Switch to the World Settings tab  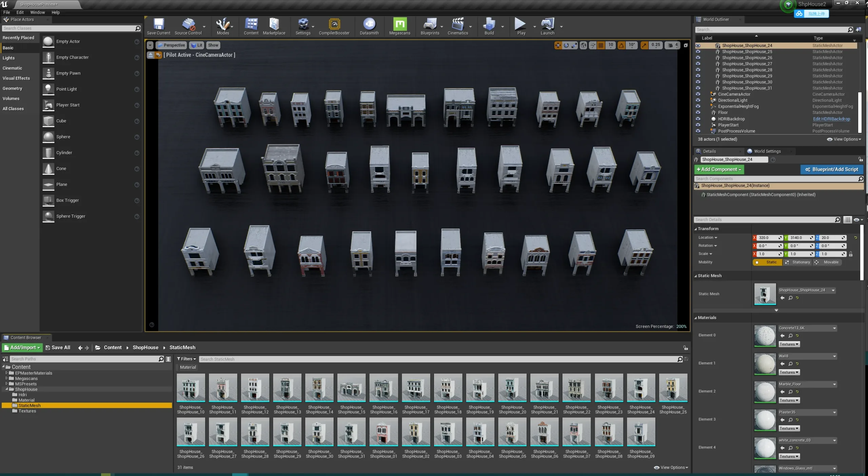click(x=767, y=151)
